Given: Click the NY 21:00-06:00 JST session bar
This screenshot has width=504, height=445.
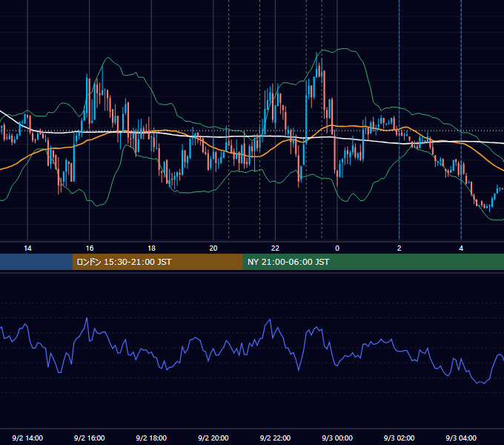Looking at the screenshot, I should tap(373, 262).
